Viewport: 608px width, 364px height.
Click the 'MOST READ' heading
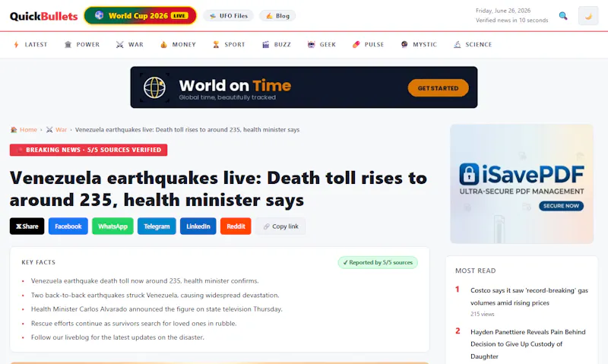point(476,271)
